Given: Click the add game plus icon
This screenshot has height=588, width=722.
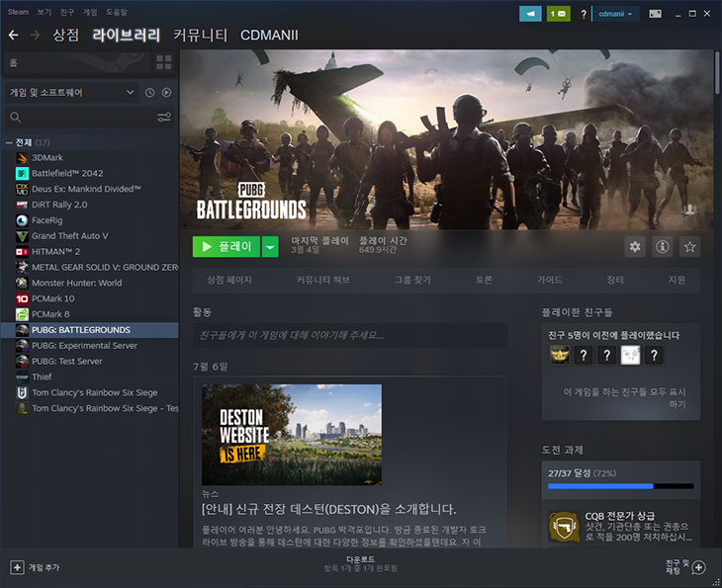Looking at the screenshot, I should (x=17, y=567).
